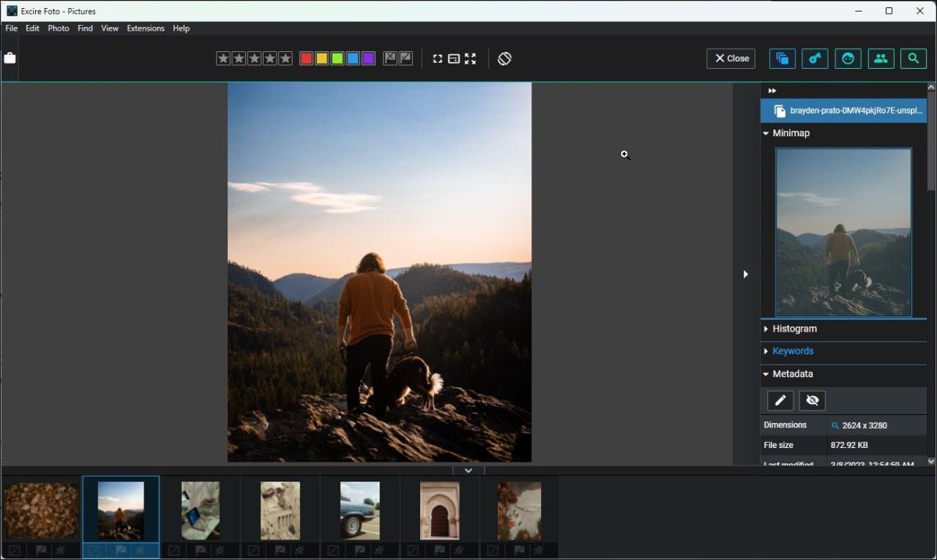Open the View menu
Viewport: 937px width, 560px height.
coord(110,29)
